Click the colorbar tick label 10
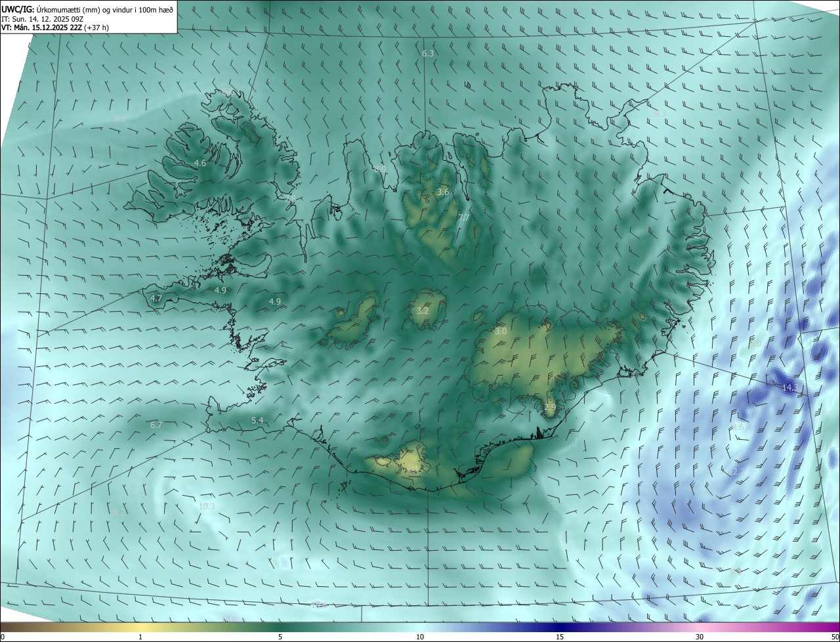 point(420,637)
